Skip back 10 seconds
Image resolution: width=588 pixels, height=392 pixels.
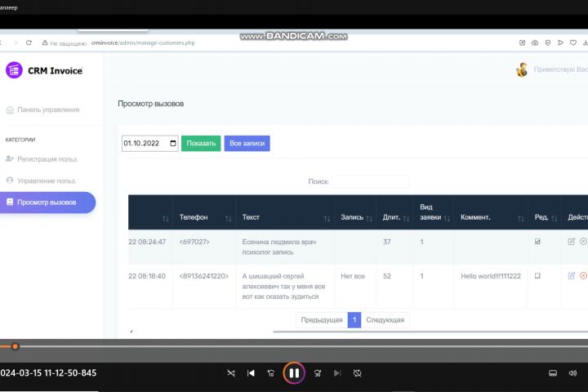pyautogui.click(x=271, y=373)
